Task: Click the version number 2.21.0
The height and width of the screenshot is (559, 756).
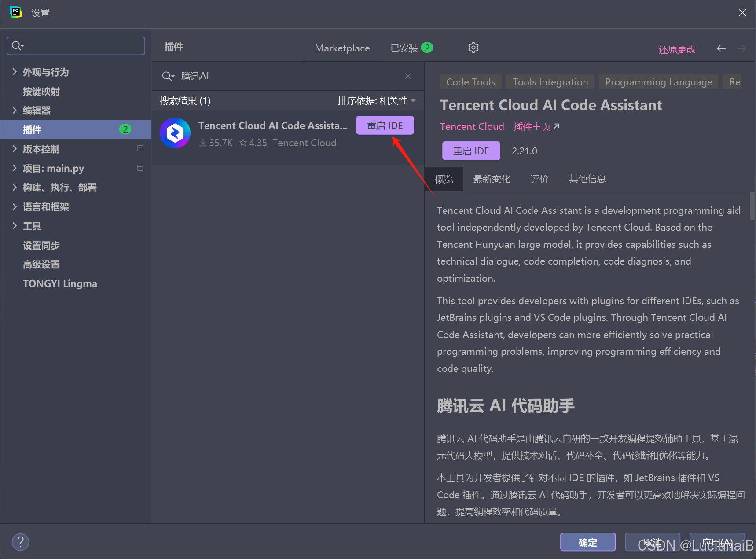Action: pyautogui.click(x=525, y=151)
